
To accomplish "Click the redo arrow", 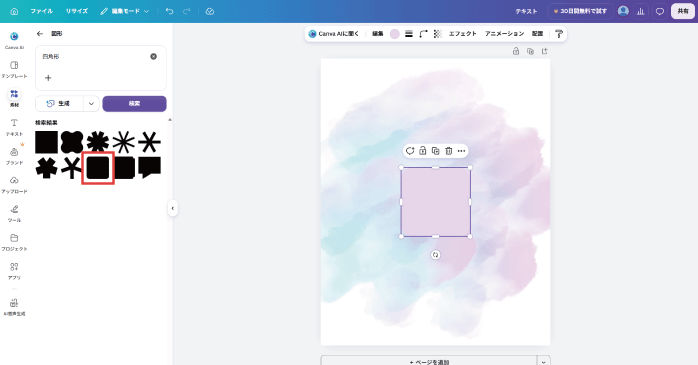I will (187, 11).
